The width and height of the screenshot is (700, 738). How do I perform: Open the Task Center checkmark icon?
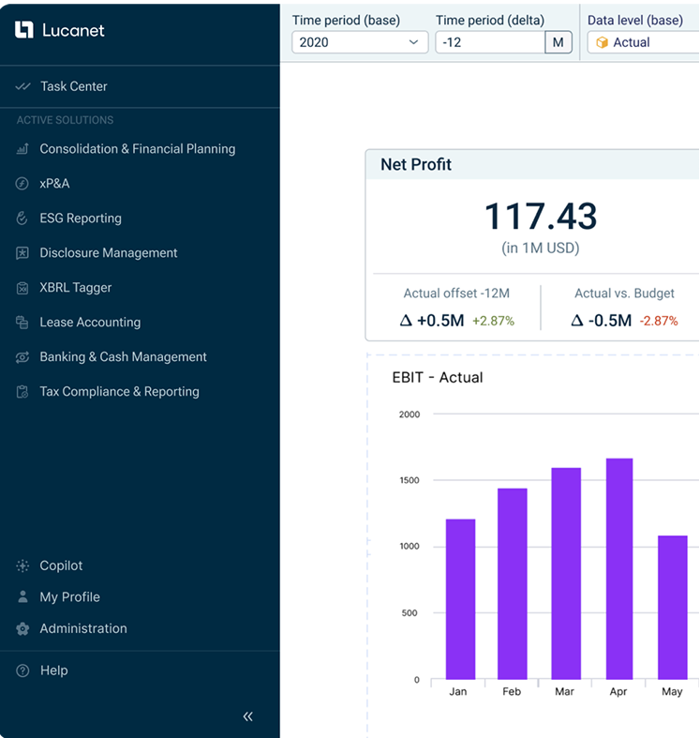[23, 86]
